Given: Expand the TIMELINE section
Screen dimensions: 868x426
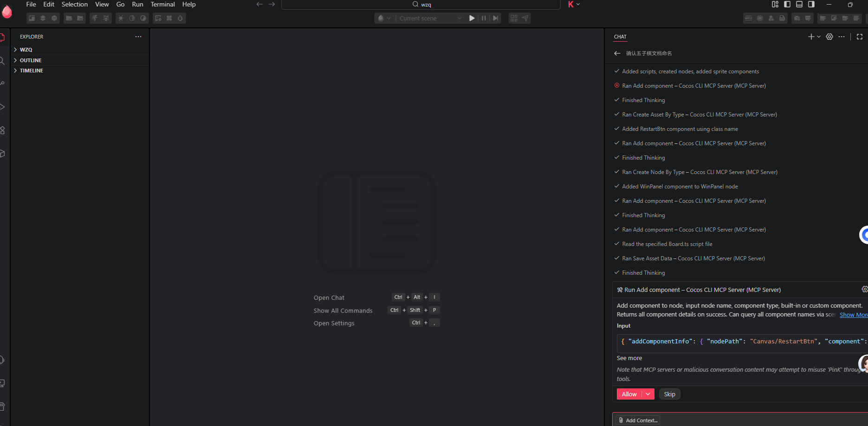Looking at the screenshot, I should click(80, 71).
